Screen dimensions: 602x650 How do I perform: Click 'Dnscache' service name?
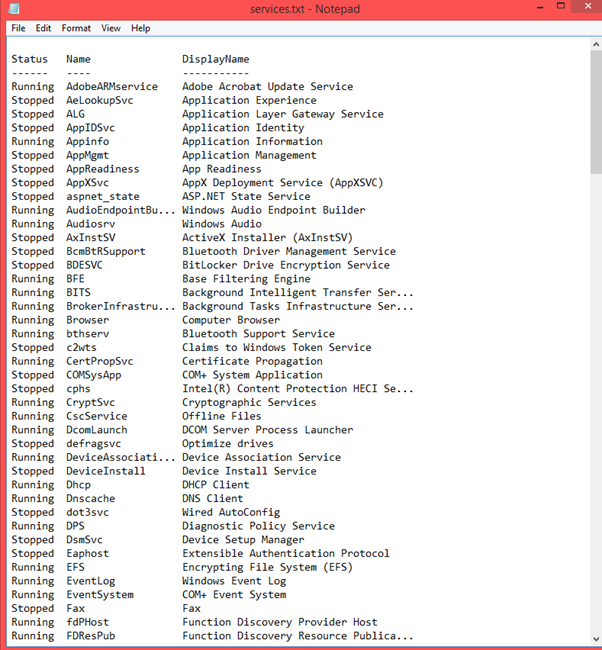[x=90, y=499]
